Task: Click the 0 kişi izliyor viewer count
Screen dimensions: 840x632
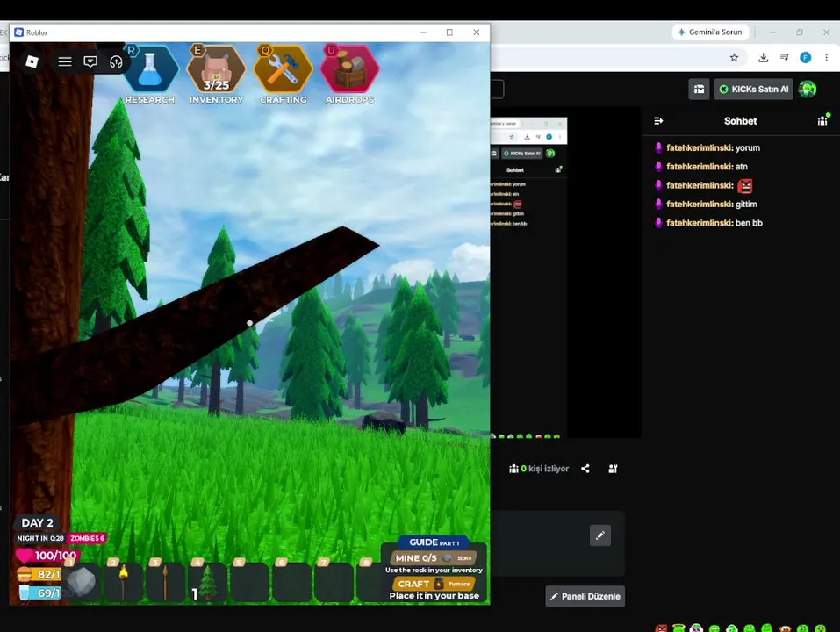Action: [x=539, y=469]
